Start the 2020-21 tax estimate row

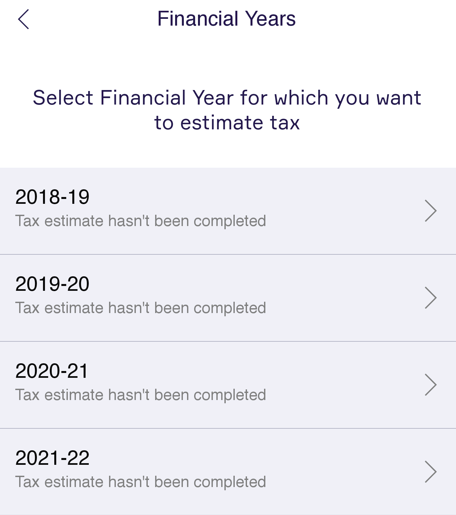tap(228, 385)
